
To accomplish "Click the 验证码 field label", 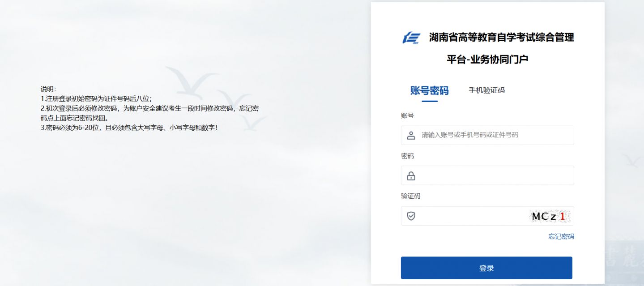I will click(x=410, y=196).
